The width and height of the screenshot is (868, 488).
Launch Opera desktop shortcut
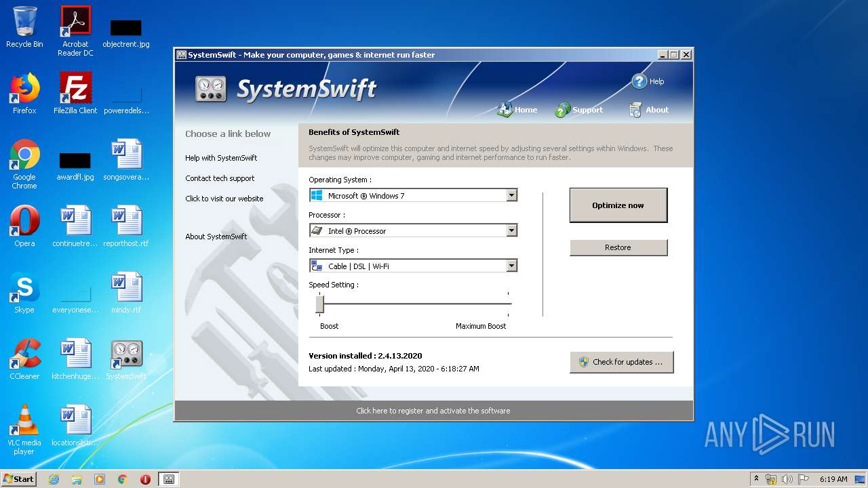tap(24, 226)
